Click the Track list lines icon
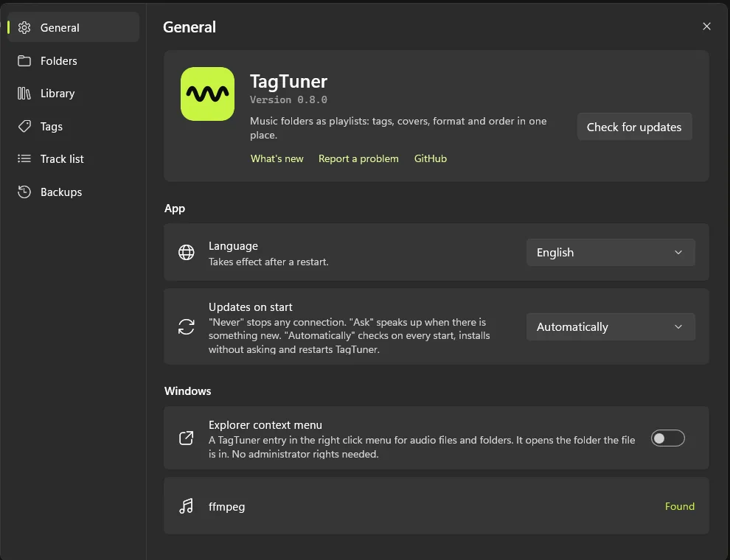Viewport: 730px width, 560px height. point(24,158)
